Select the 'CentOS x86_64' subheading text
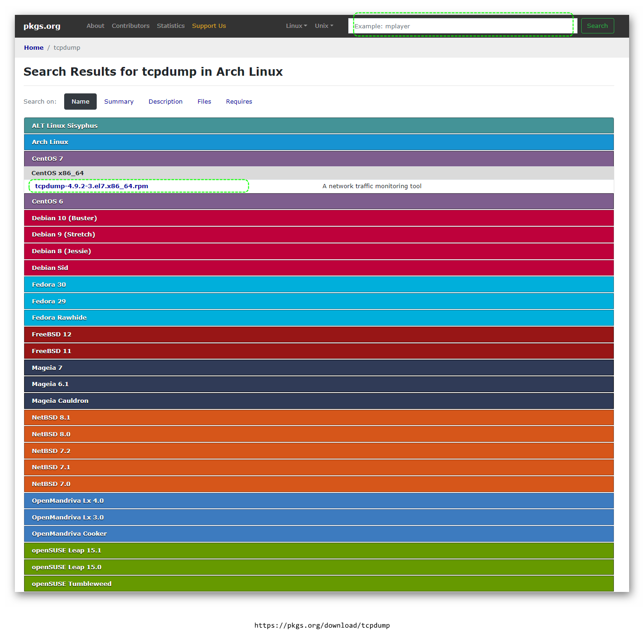 (x=58, y=173)
